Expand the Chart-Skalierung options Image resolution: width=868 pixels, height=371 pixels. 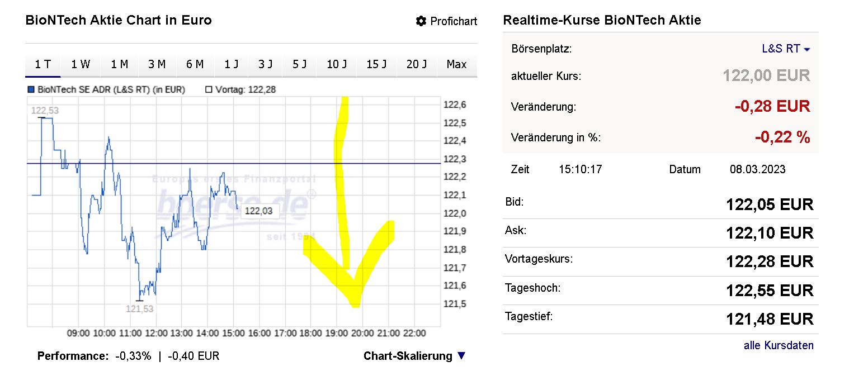tap(414, 356)
